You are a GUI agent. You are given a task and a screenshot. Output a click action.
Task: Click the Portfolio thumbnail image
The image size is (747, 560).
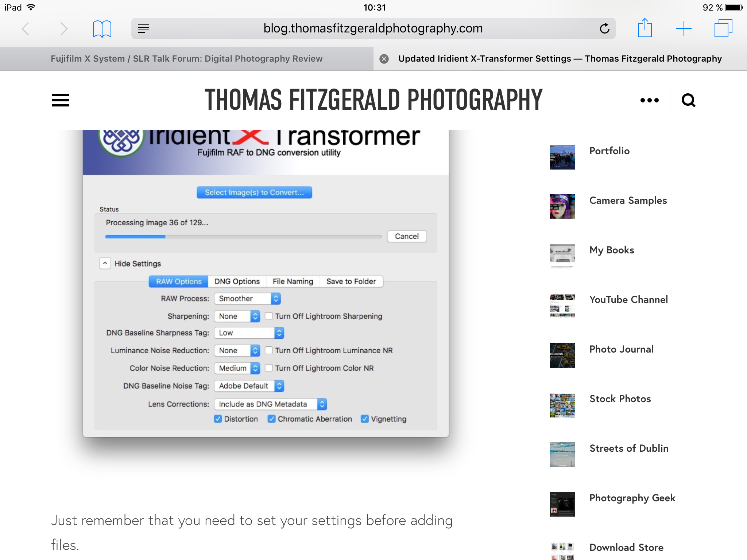[x=562, y=157]
